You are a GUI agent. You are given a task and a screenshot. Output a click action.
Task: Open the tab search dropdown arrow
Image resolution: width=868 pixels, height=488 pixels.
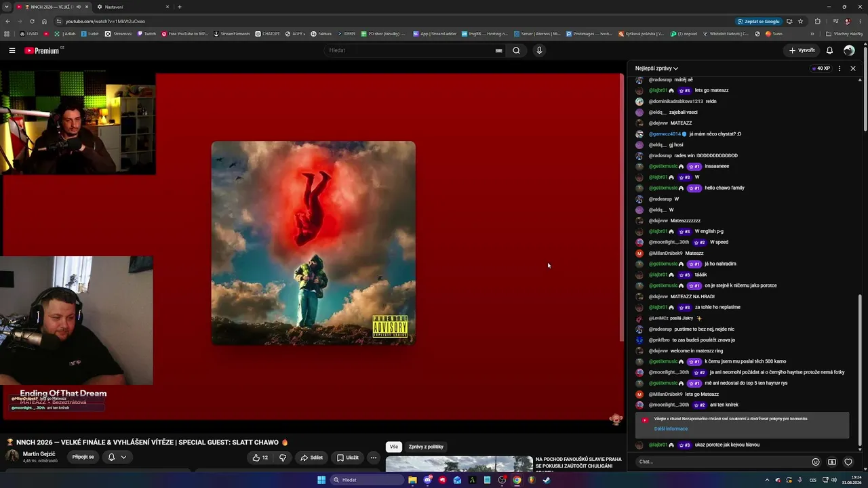(x=7, y=7)
